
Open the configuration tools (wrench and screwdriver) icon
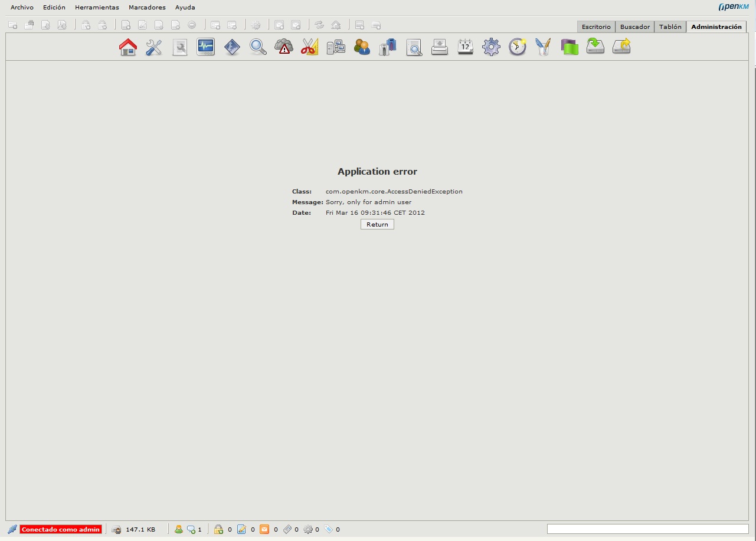[x=154, y=47]
